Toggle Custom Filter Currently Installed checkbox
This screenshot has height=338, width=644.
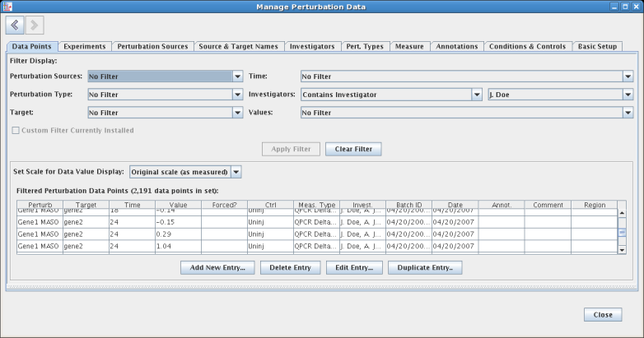[x=16, y=130]
